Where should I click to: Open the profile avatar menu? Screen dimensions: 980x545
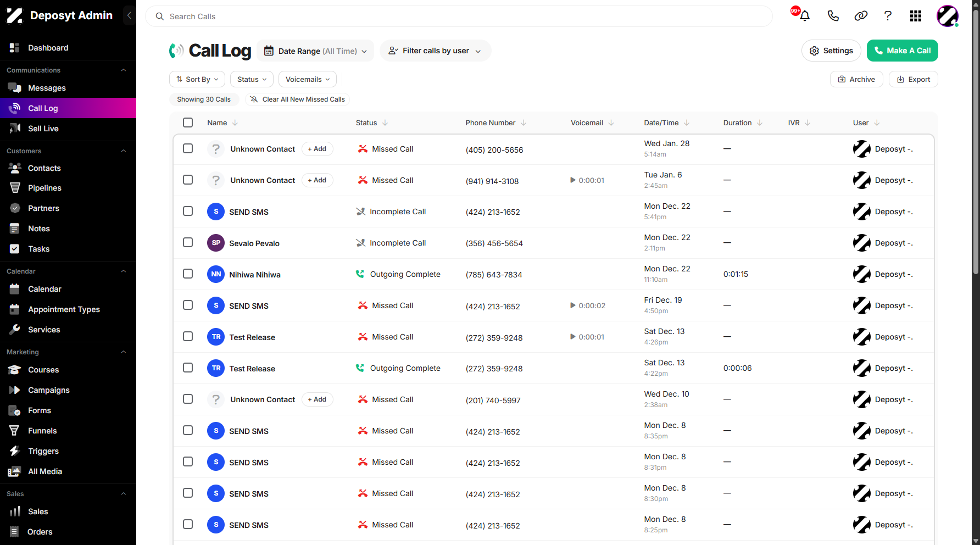point(948,16)
